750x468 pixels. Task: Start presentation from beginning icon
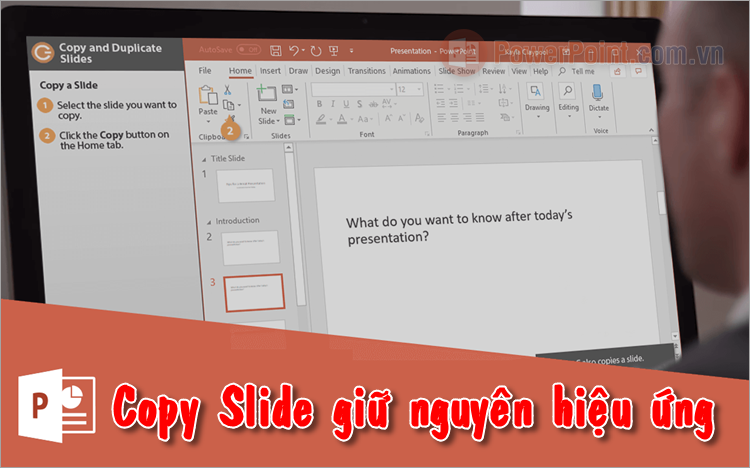[x=333, y=50]
